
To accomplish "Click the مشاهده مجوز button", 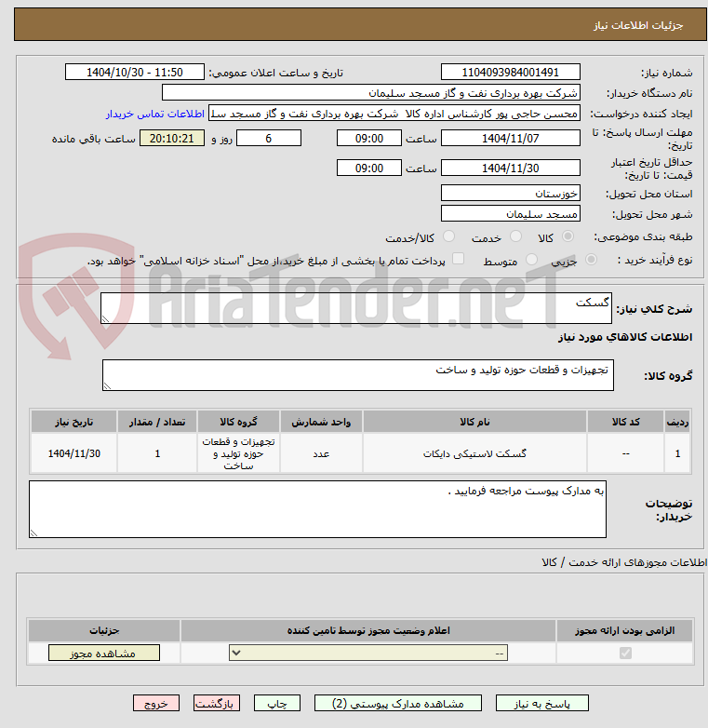I will [x=104, y=654].
